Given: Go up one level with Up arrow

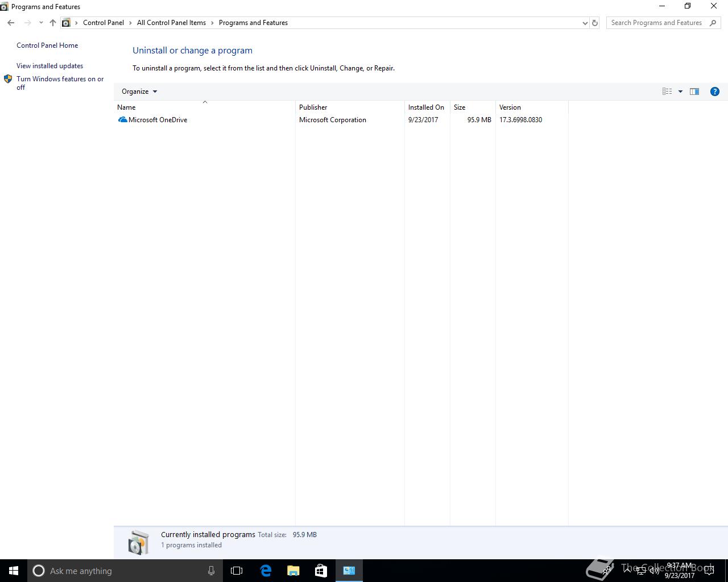Looking at the screenshot, I should point(53,23).
